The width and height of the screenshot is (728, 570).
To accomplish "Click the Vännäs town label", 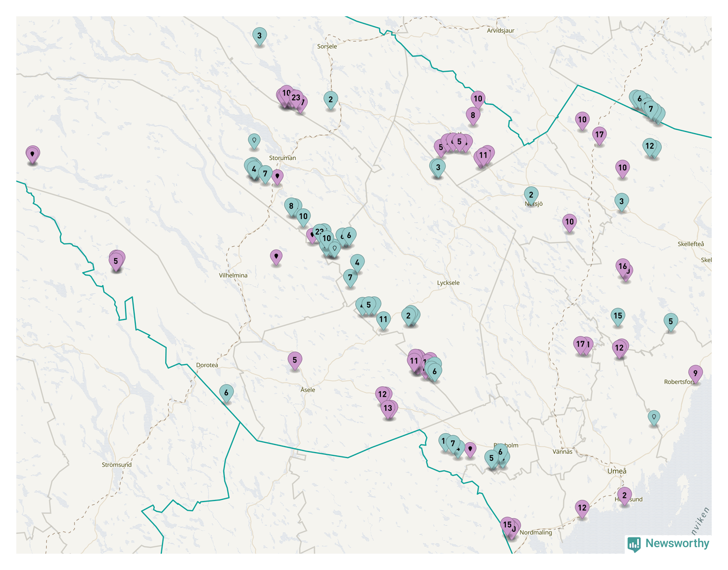I will pos(562,452).
